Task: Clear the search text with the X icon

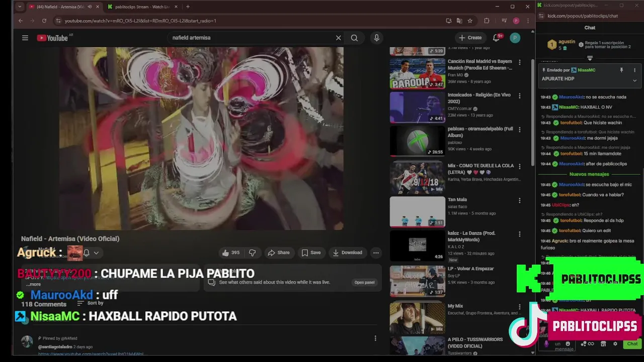Action: 339,38
